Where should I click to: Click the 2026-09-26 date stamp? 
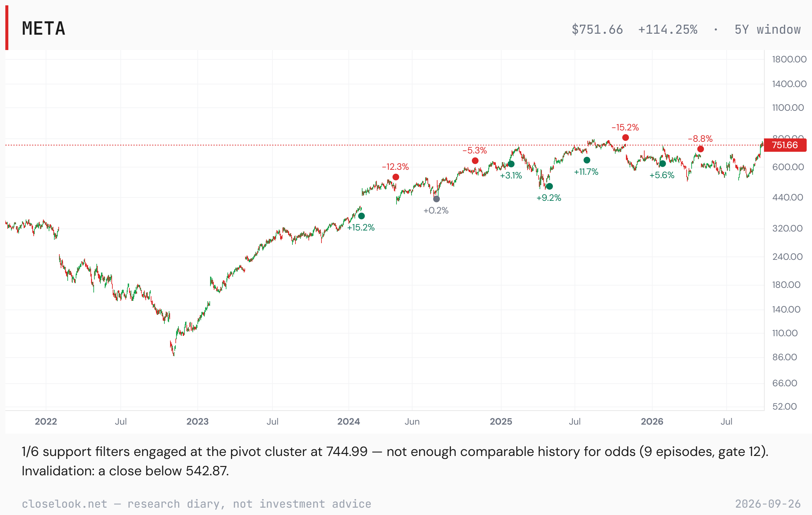coord(768,504)
